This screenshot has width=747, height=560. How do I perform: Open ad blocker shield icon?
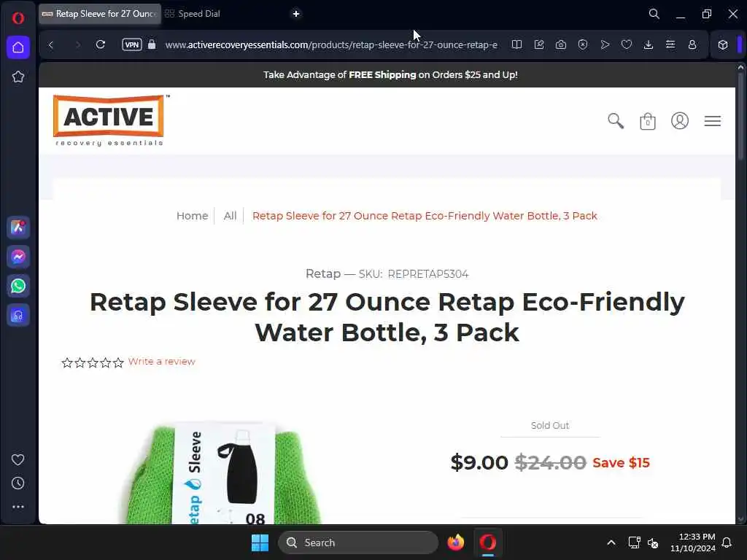click(x=583, y=44)
